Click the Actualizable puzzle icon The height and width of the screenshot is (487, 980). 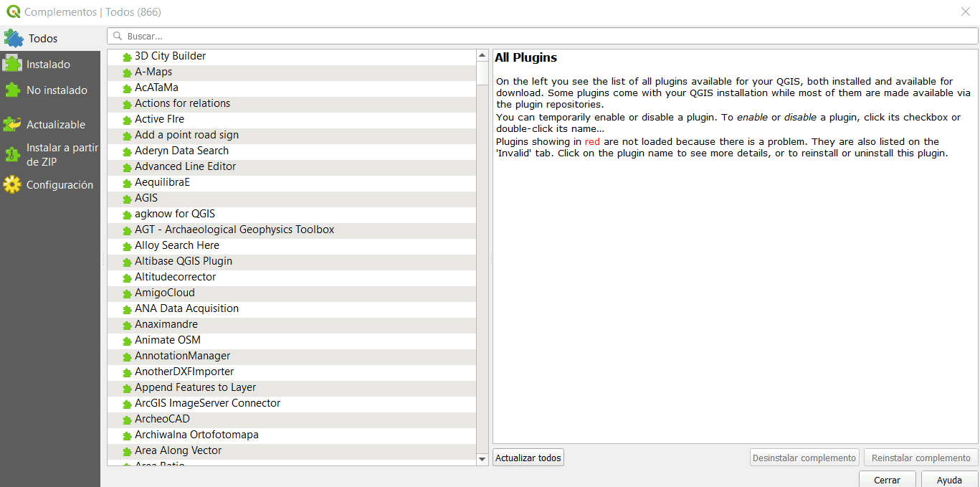pos(12,125)
